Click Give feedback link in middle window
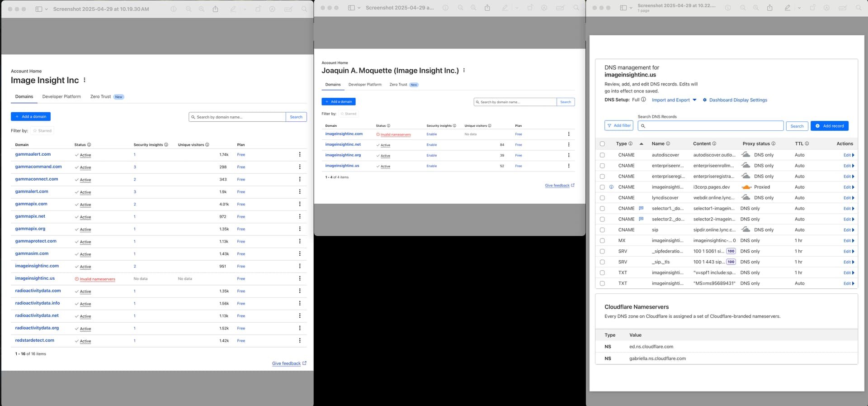This screenshot has width=868, height=406. pyautogui.click(x=560, y=186)
